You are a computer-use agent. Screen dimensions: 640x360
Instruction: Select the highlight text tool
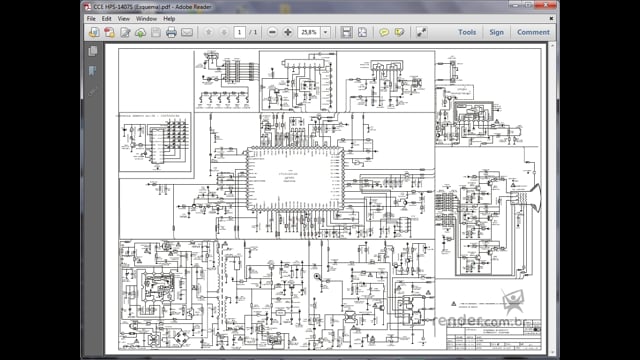(399, 32)
